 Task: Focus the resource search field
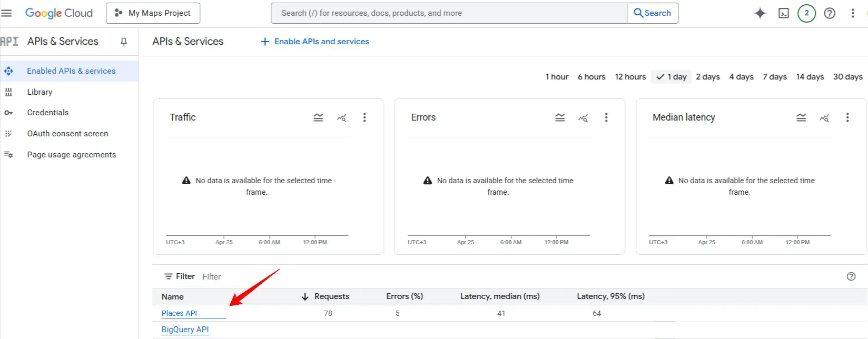pyautogui.click(x=449, y=13)
